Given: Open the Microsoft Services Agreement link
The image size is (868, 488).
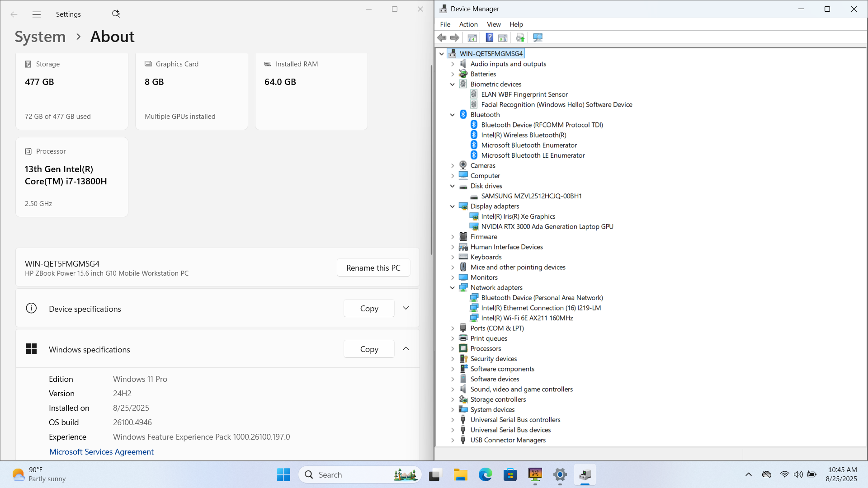Looking at the screenshot, I should (101, 452).
